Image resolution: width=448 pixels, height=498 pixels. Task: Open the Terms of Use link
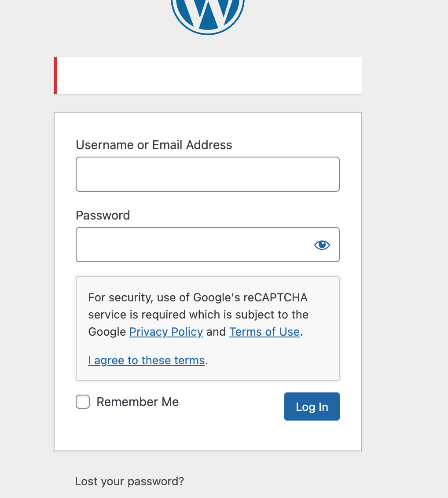click(264, 332)
